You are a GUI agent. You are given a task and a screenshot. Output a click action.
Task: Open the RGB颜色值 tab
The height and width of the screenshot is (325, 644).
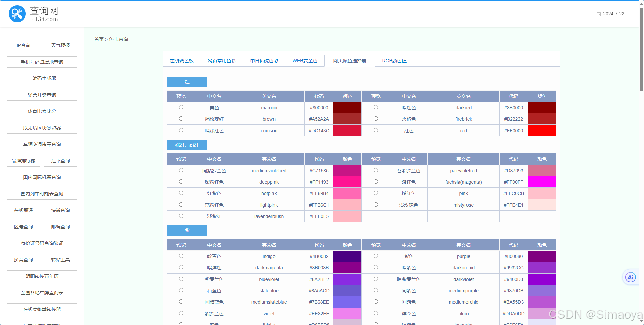(394, 61)
